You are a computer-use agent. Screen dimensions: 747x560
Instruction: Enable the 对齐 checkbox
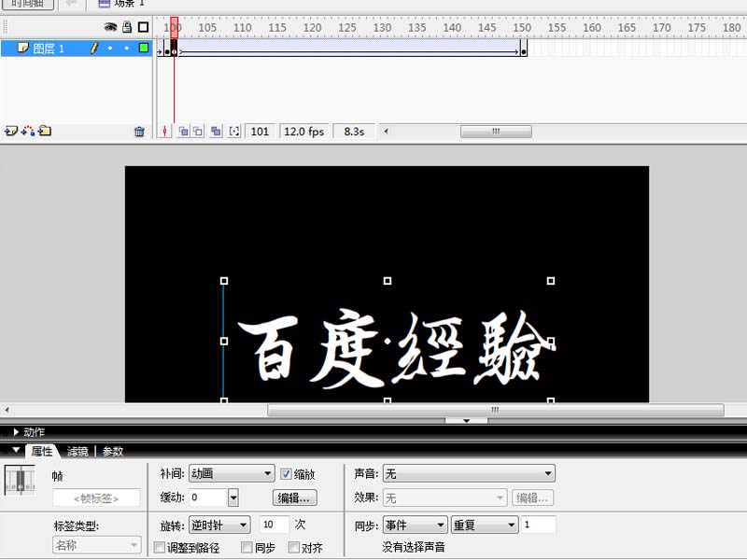coord(294,548)
